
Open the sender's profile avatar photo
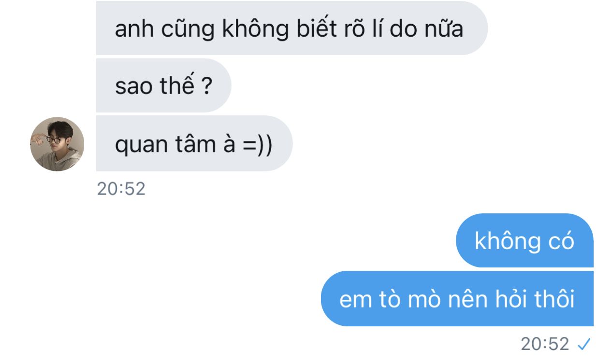(57, 144)
